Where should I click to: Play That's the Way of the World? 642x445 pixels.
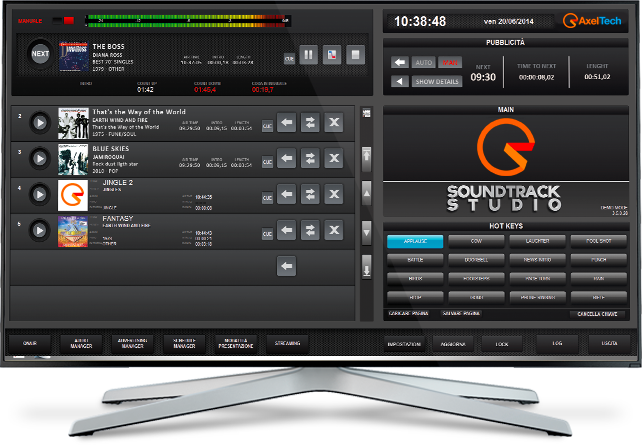[x=40, y=122]
